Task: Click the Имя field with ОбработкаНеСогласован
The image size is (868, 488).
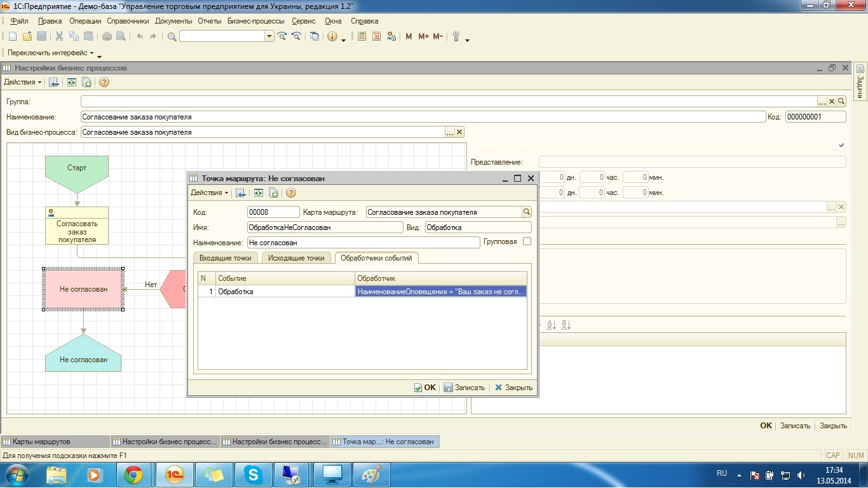Action: point(325,227)
